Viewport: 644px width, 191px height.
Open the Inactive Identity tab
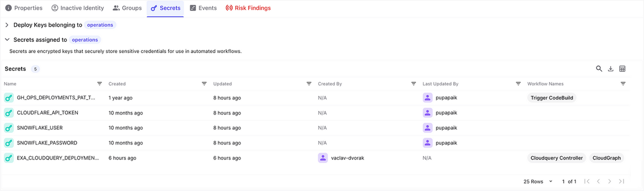click(78, 8)
